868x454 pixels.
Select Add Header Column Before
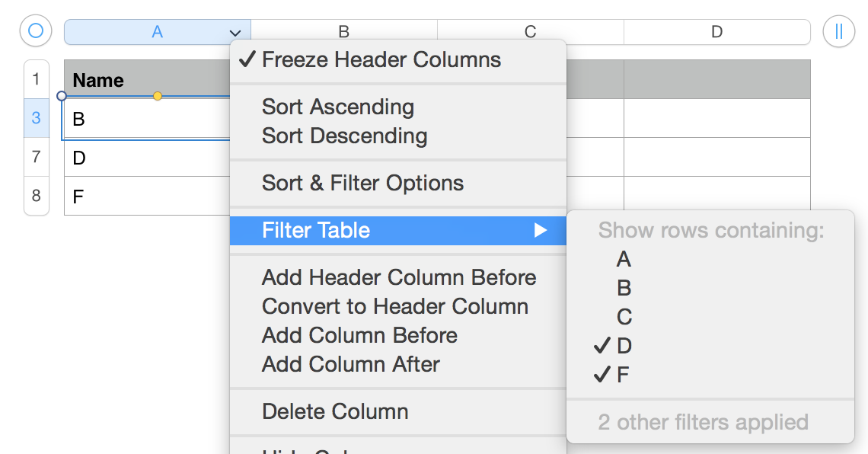tap(398, 277)
